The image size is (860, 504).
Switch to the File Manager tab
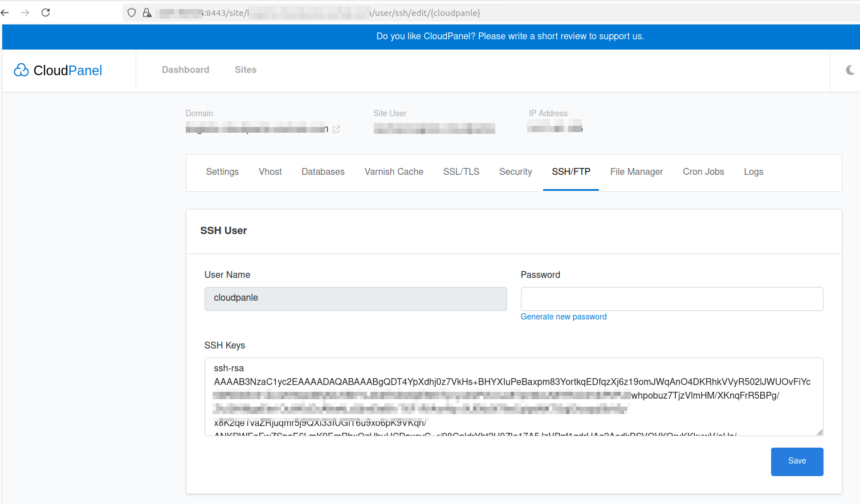[x=637, y=171]
